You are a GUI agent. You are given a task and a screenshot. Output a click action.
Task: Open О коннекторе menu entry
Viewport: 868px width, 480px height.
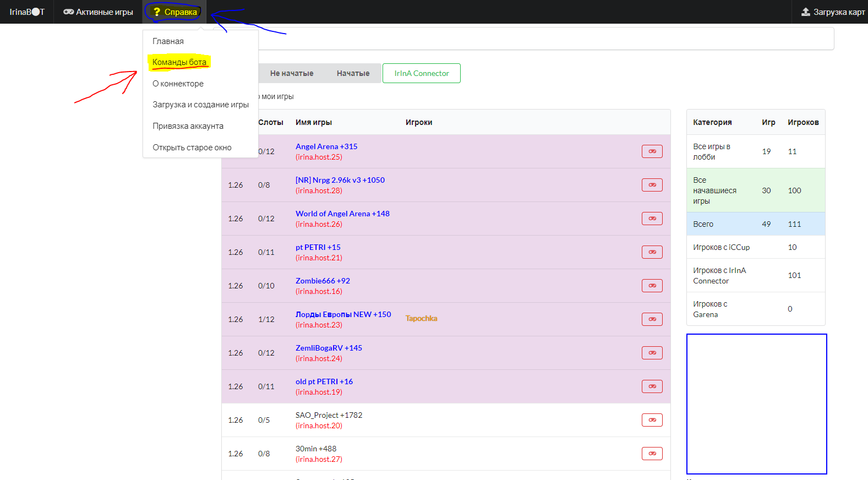click(x=200, y=84)
